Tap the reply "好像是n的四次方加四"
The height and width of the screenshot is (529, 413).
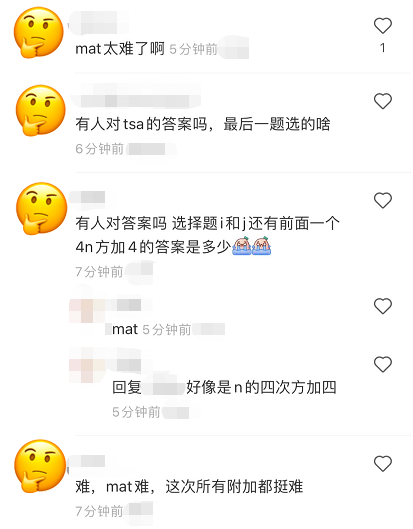tap(261, 387)
